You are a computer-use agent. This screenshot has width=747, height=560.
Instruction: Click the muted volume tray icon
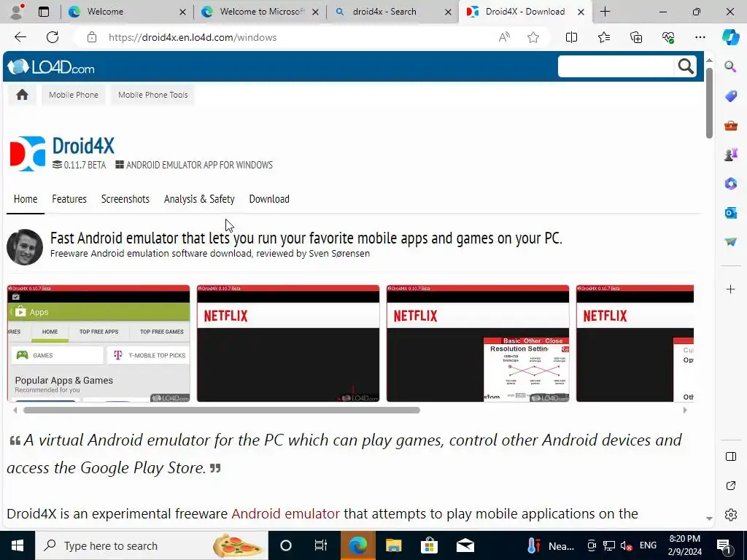(626, 545)
